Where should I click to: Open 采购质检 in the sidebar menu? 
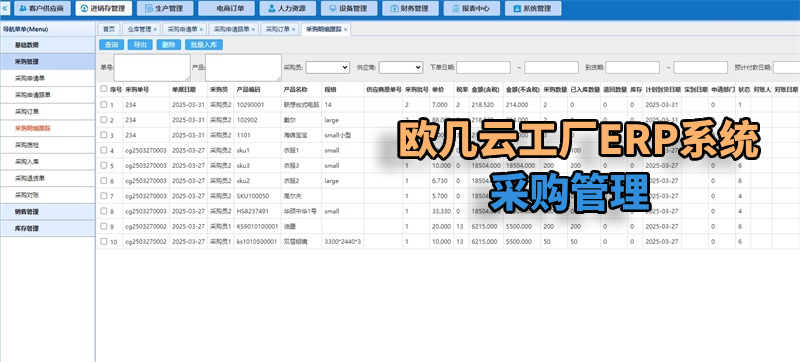click(47, 145)
